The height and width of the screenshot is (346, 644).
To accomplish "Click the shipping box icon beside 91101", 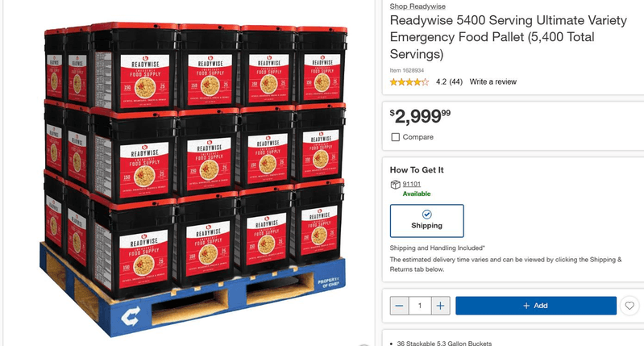I will pos(395,185).
